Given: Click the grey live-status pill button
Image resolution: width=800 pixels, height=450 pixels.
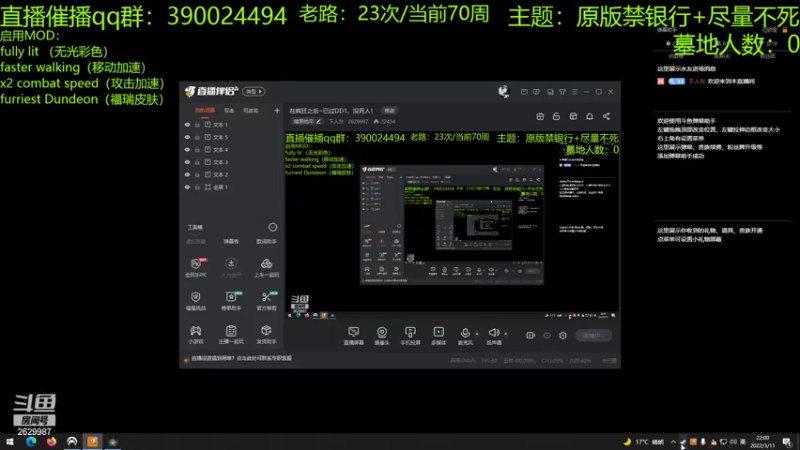Looking at the screenshot, I should click(594, 335).
